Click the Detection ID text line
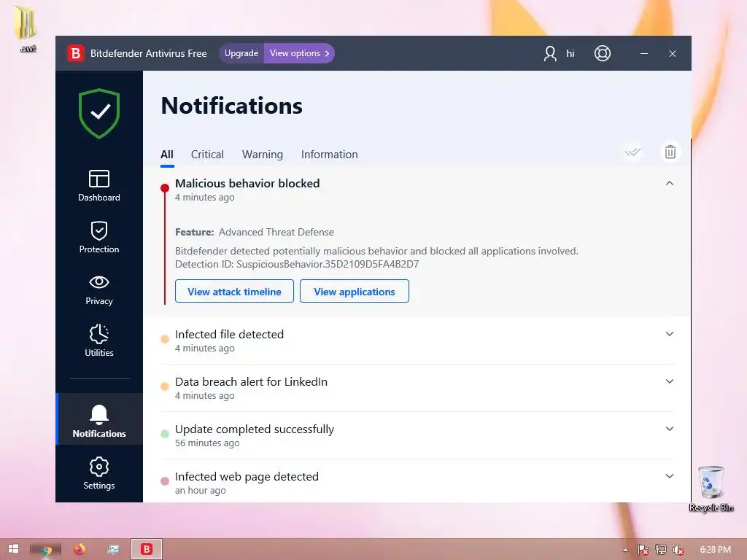 [x=297, y=264]
